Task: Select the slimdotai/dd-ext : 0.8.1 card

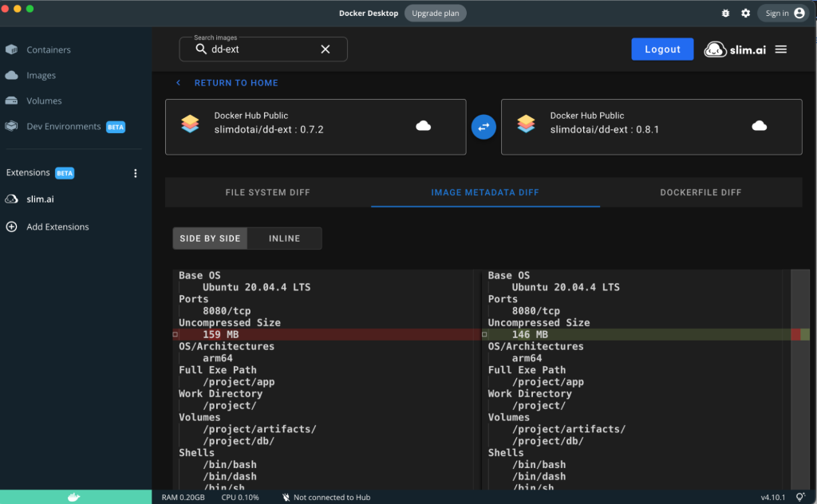Action: (x=651, y=127)
